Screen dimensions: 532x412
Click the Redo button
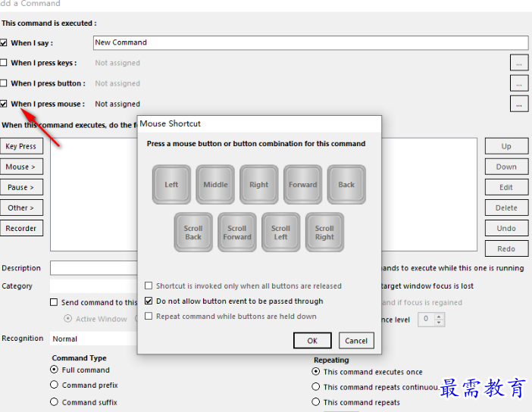tap(506, 248)
